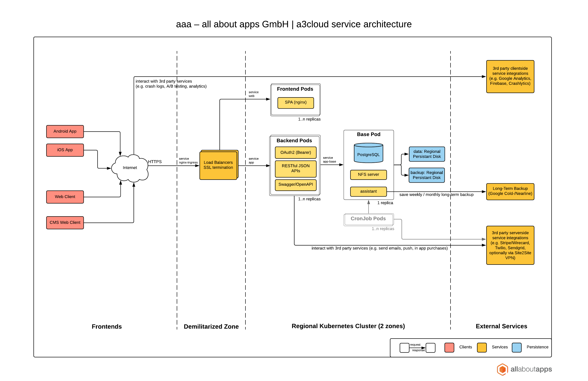This screenshot has height=381, width=588.
Task: Click the allaboutapps hexagon logo
Action: 502,369
